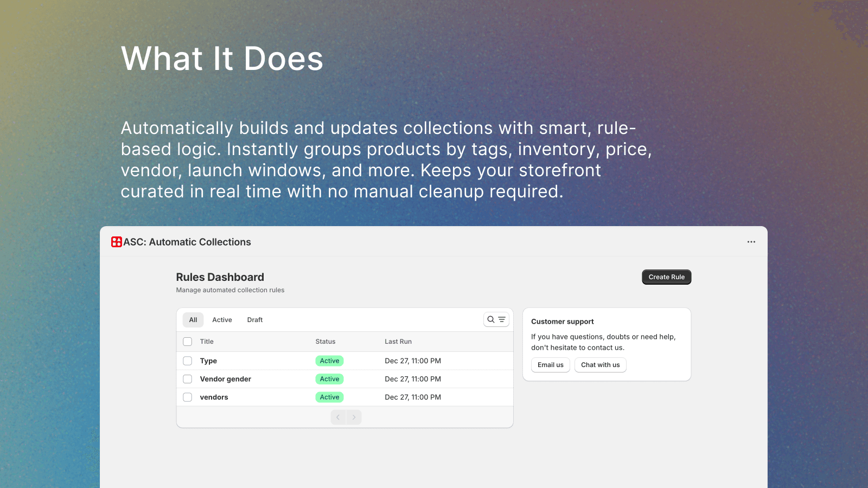Check the Type rule checkbox

[187, 361]
